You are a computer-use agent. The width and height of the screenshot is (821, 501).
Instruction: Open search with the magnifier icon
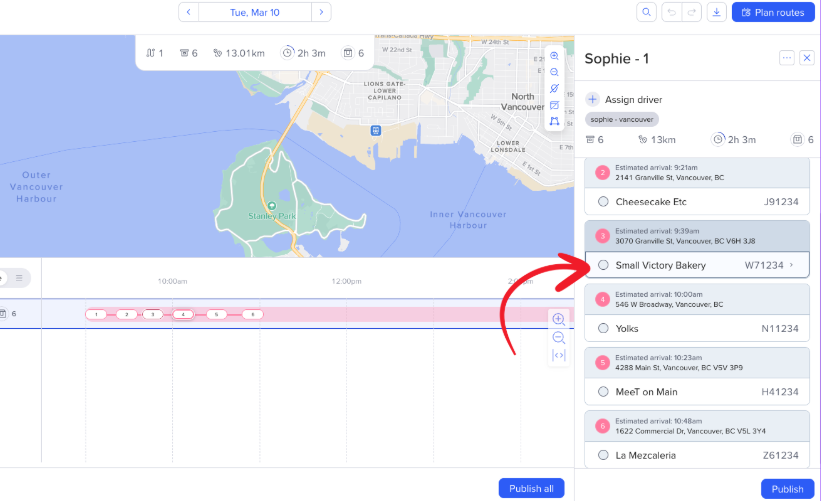point(647,12)
